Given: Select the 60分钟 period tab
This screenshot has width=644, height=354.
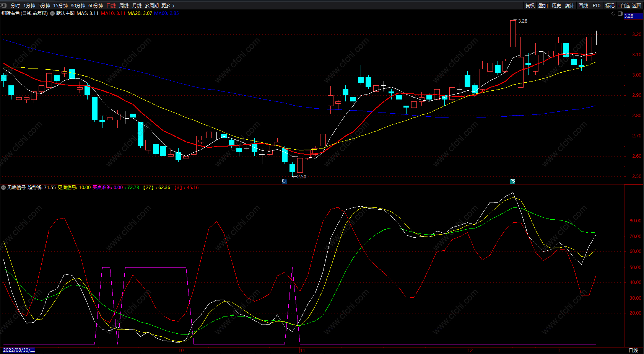Looking at the screenshot, I should pyautogui.click(x=96, y=5).
